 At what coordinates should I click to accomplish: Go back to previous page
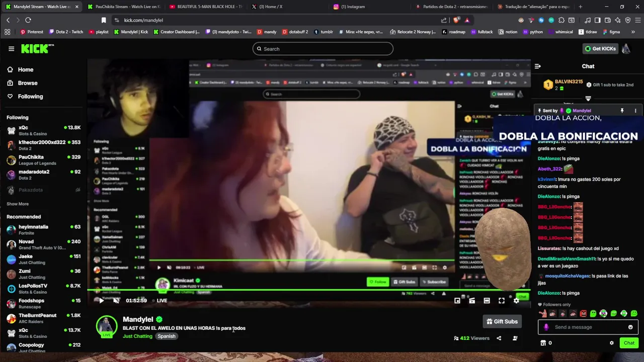[x=8, y=20]
